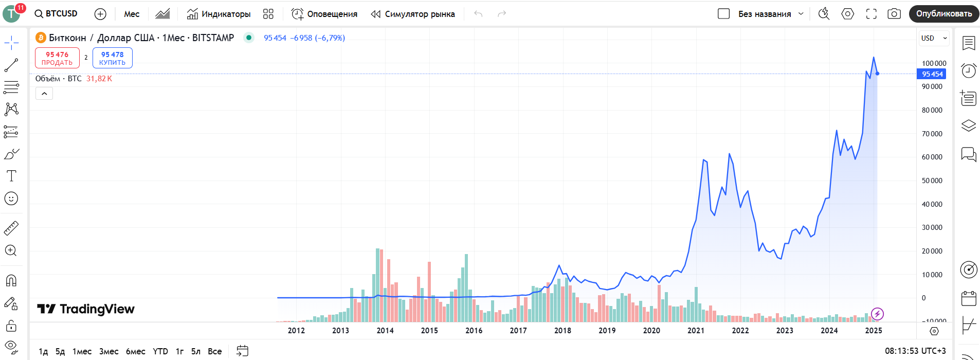
Task: Toggle lock all drawing tools
Action: tap(11, 326)
